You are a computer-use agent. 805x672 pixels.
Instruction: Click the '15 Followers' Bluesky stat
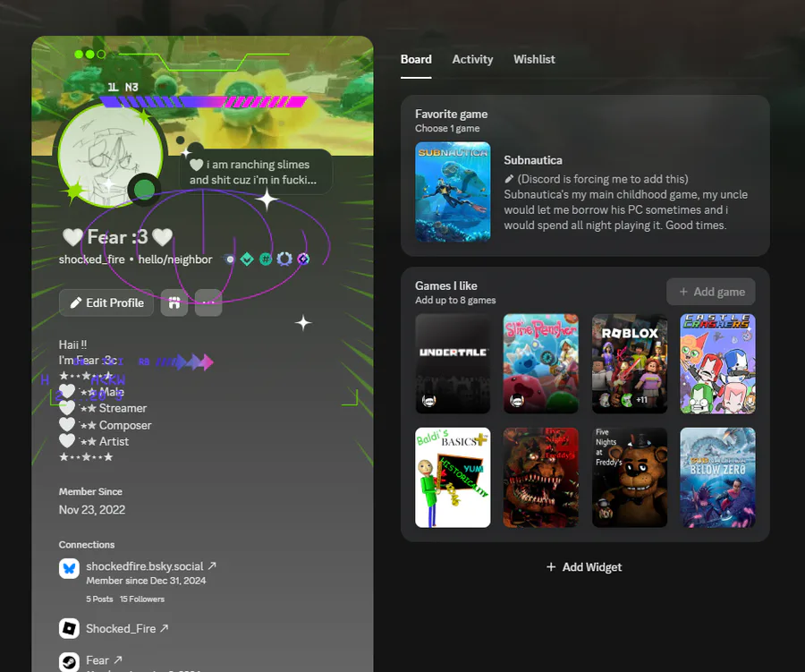[142, 599]
